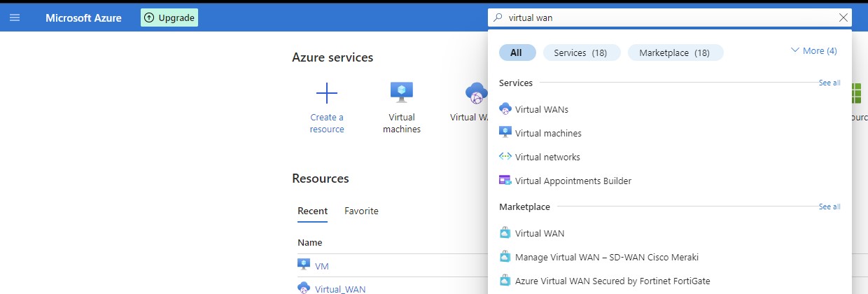Choose Virtual WAN Marketplace item

(x=539, y=233)
